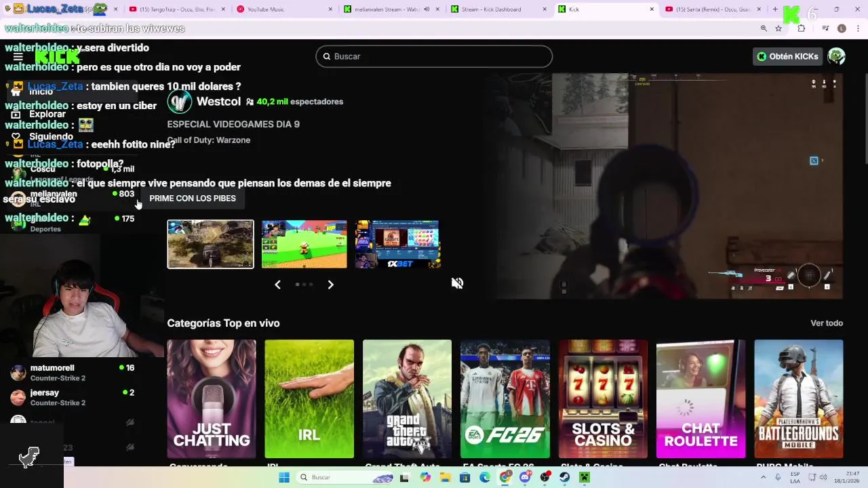Open OBS Studio from the taskbar
The width and height of the screenshot is (868, 488).
[x=545, y=477]
